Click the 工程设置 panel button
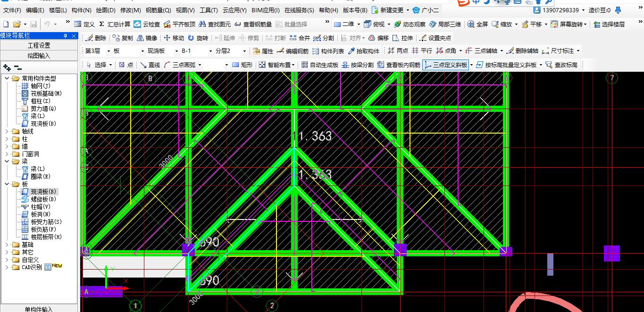This screenshot has height=312, width=644. 39,45
